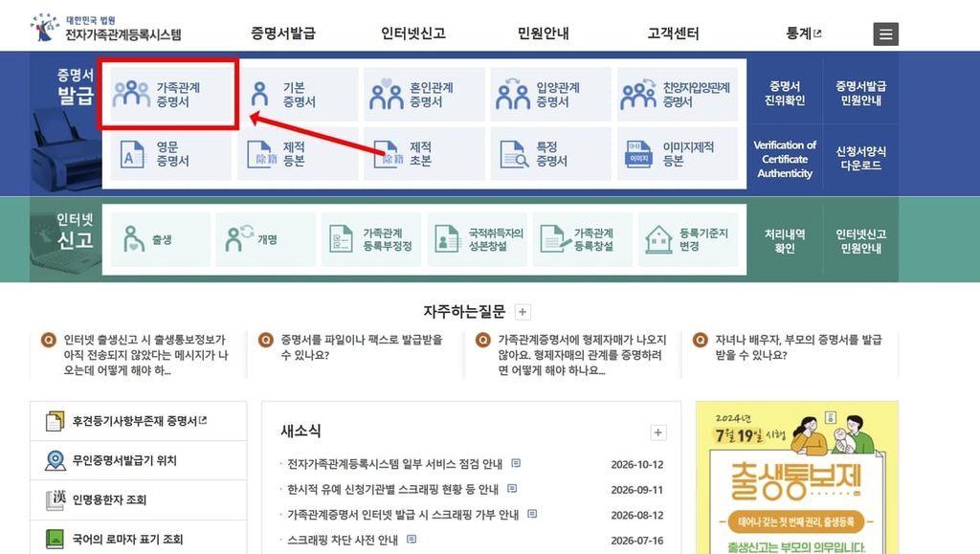Open 친양자입양관계 증명서 icon

[x=638, y=95]
